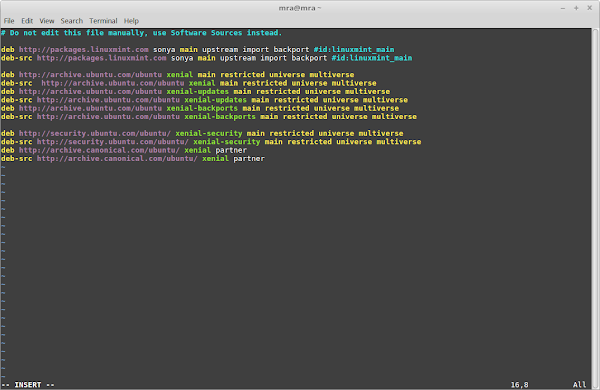600x390 pixels.
Task: Open the View menu
Action: (x=47, y=21)
